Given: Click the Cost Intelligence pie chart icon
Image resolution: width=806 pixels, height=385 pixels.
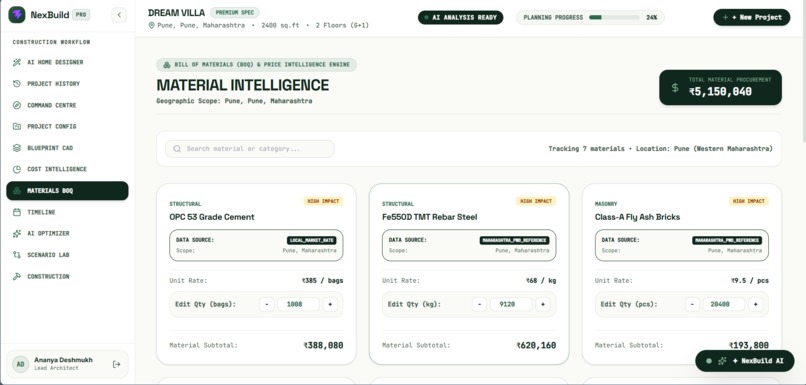Looking at the screenshot, I should pyautogui.click(x=17, y=169).
